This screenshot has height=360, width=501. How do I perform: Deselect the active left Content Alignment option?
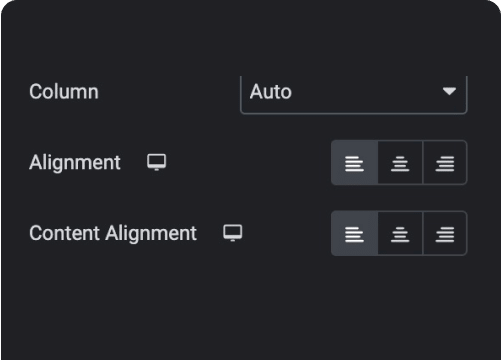click(x=355, y=233)
